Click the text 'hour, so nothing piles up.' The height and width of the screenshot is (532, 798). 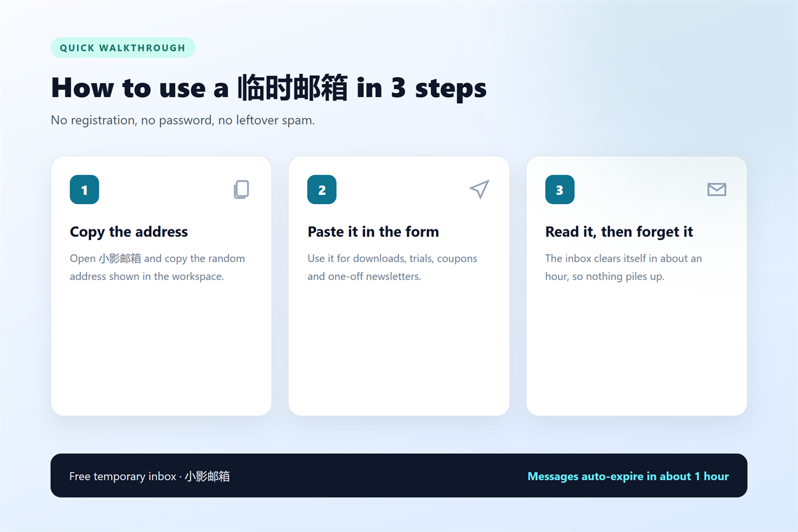point(605,276)
